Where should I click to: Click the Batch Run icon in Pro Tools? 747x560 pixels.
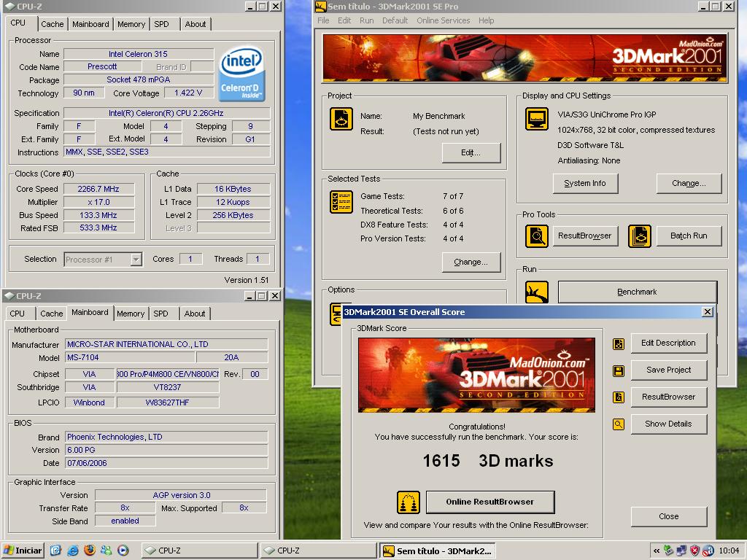[640, 236]
